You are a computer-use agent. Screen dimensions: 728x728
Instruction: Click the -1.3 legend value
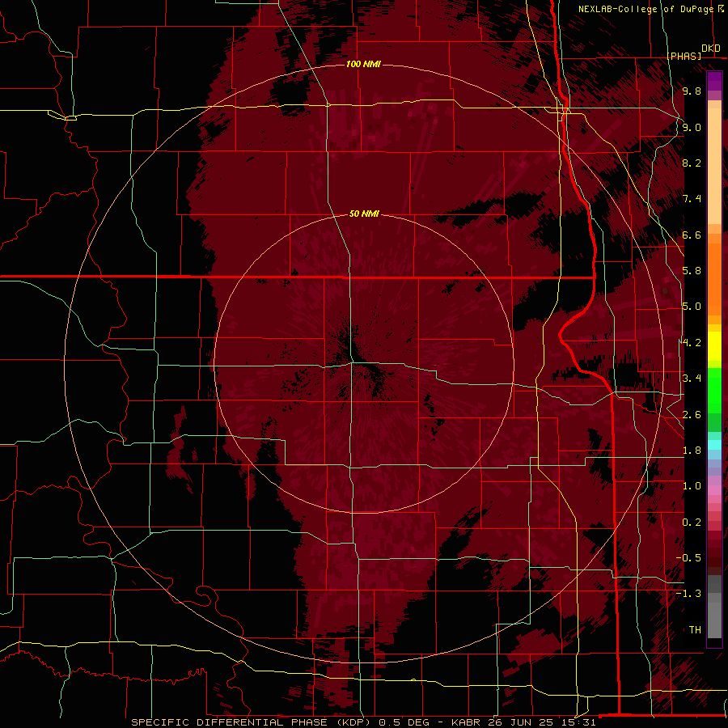tap(688, 594)
